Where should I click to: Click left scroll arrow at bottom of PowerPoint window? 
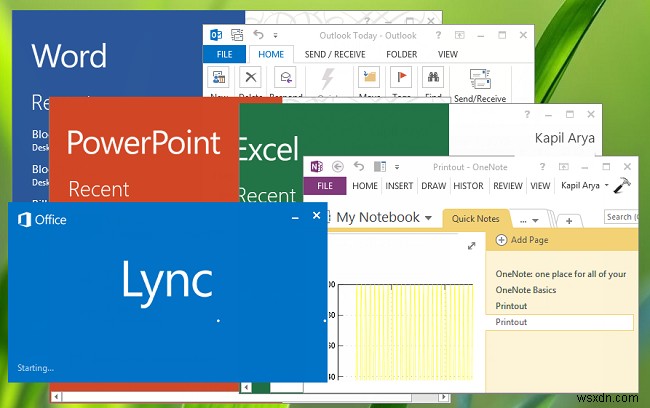(56, 397)
